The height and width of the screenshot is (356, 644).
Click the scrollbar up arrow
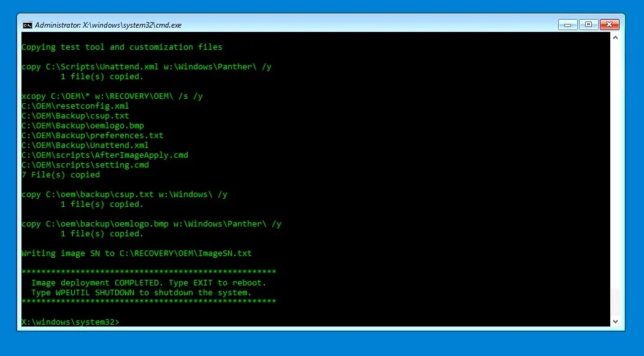click(x=615, y=37)
